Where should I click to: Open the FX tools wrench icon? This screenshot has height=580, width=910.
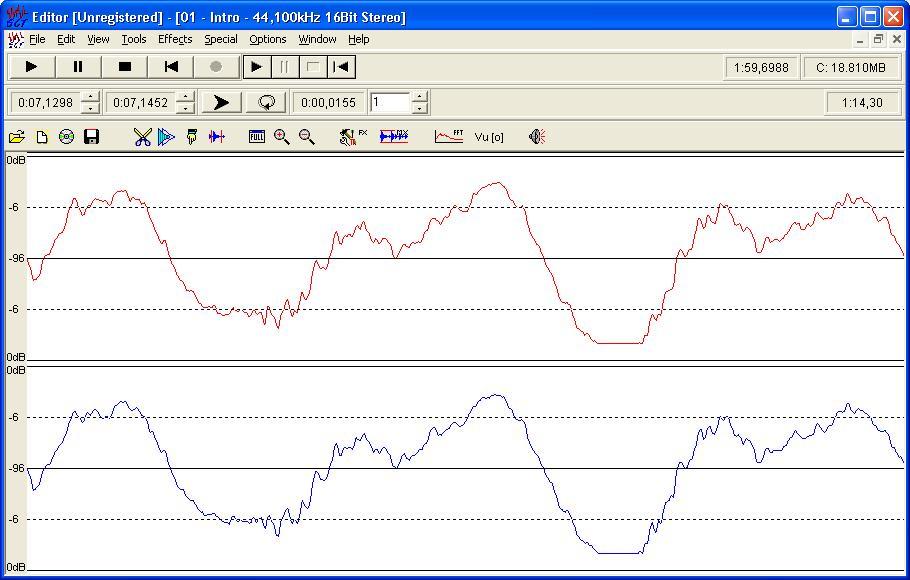coord(353,137)
